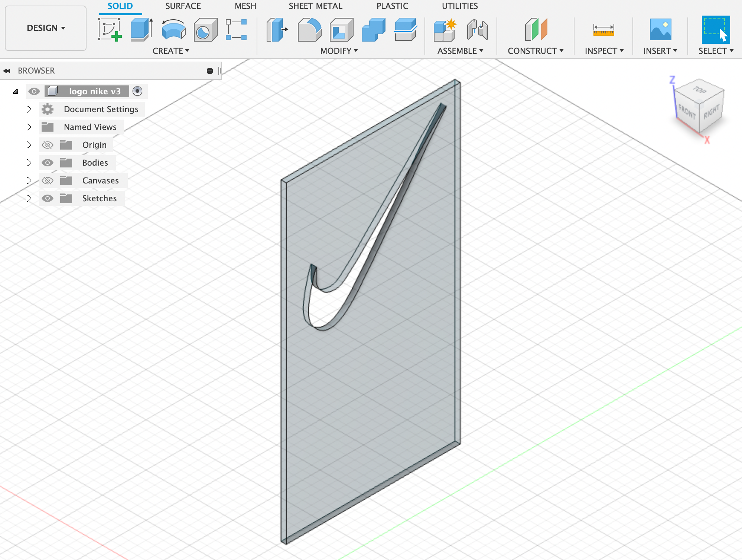
Task: Open the MODIFY dropdown menu
Action: (x=339, y=51)
